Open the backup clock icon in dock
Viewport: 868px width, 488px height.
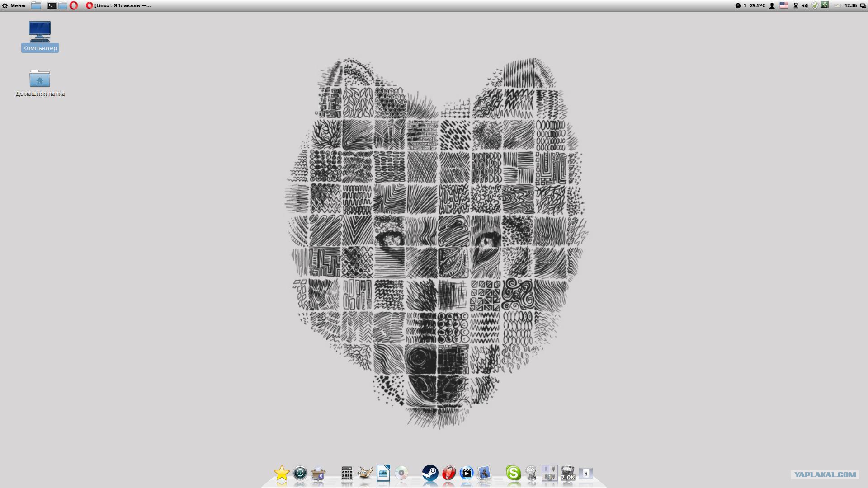[x=300, y=473]
